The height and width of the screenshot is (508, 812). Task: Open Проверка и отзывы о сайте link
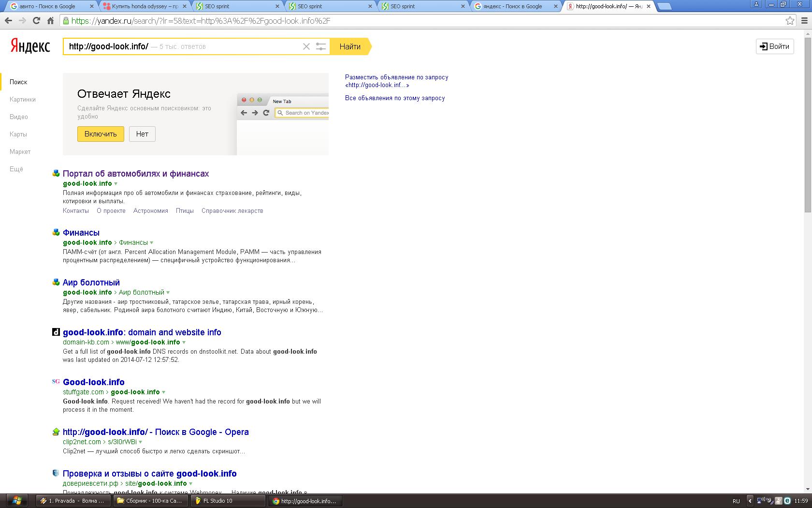(x=150, y=474)
